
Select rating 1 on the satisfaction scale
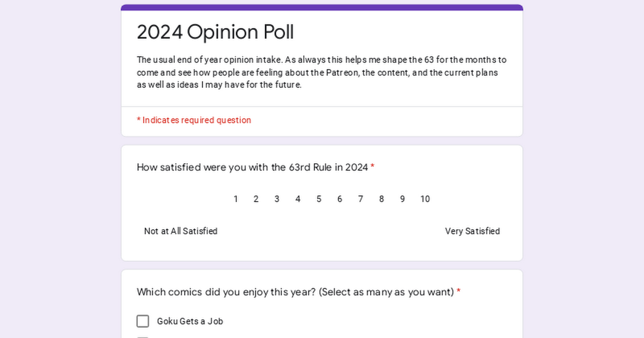(236, 199)
